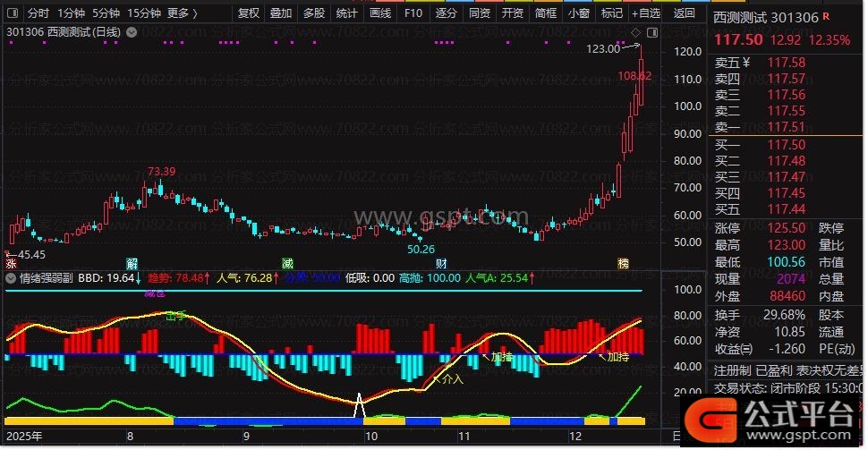Click the 123.00 high price label

click(x=602, y=48)
